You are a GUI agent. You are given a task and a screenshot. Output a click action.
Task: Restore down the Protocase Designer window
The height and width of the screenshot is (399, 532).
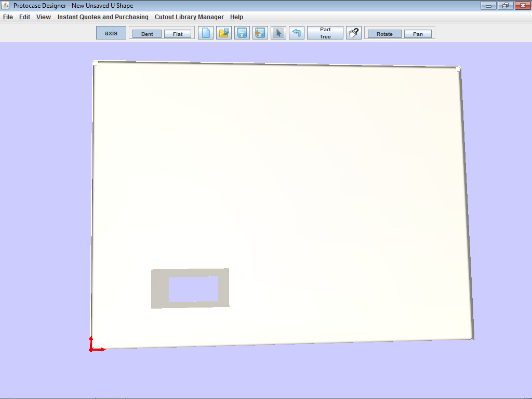click(x=506, y=5)
